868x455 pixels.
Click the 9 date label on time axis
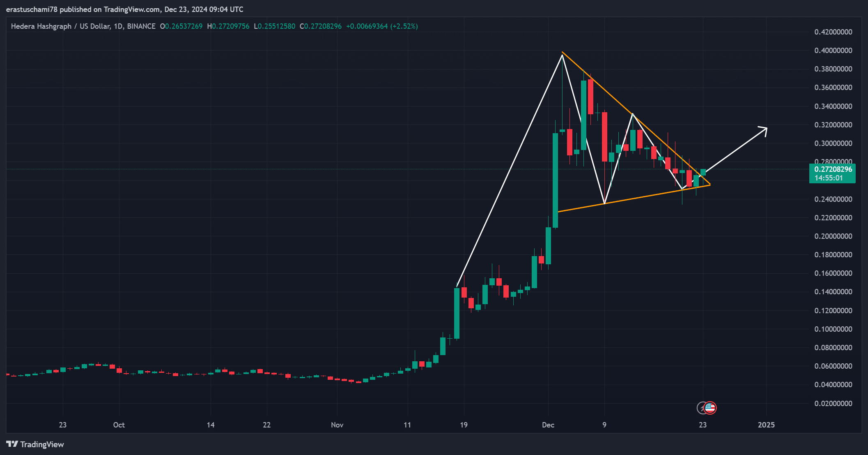pos(604,425)
